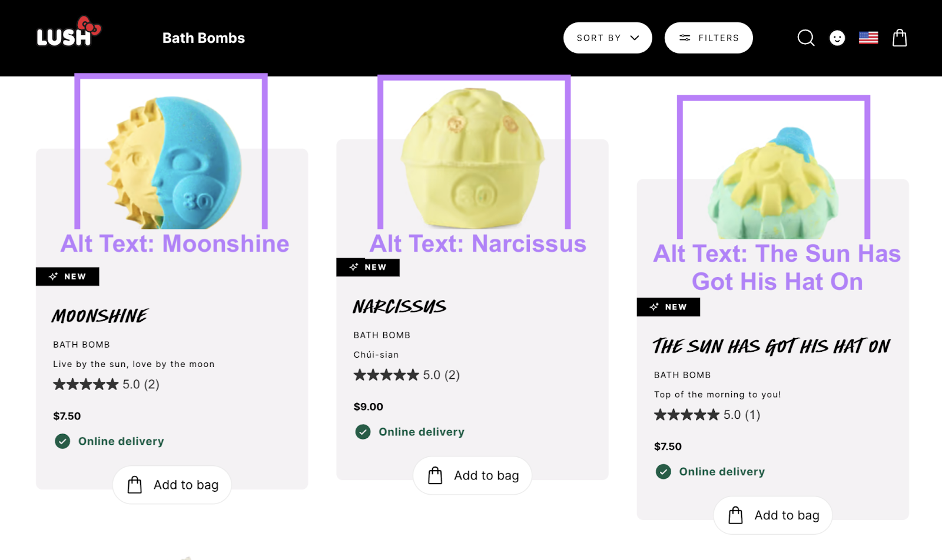Click the bag icon inside Moonshine's Add to bag

(x=135, y=485)
